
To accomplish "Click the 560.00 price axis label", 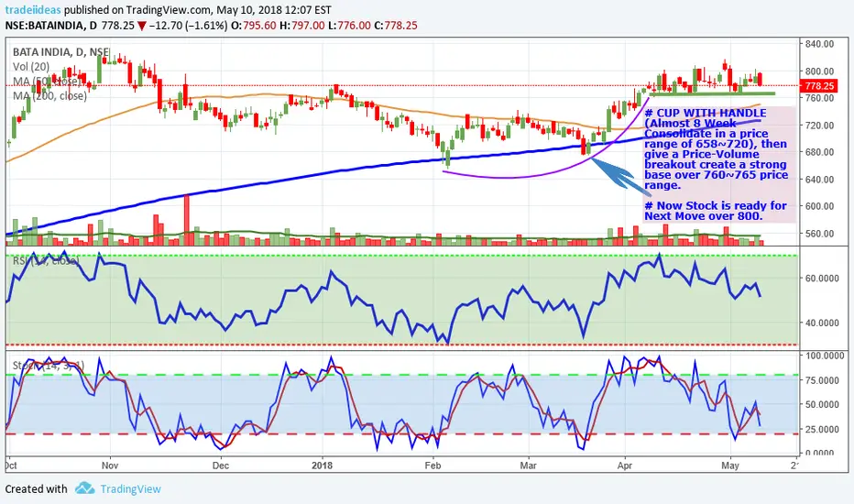I will coord(820,233).
